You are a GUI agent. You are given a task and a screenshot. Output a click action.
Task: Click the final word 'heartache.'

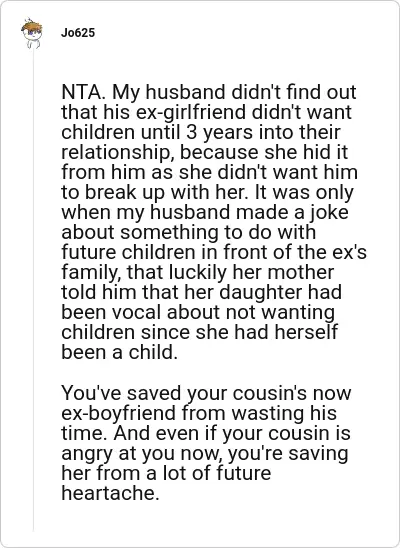(110, 493)
